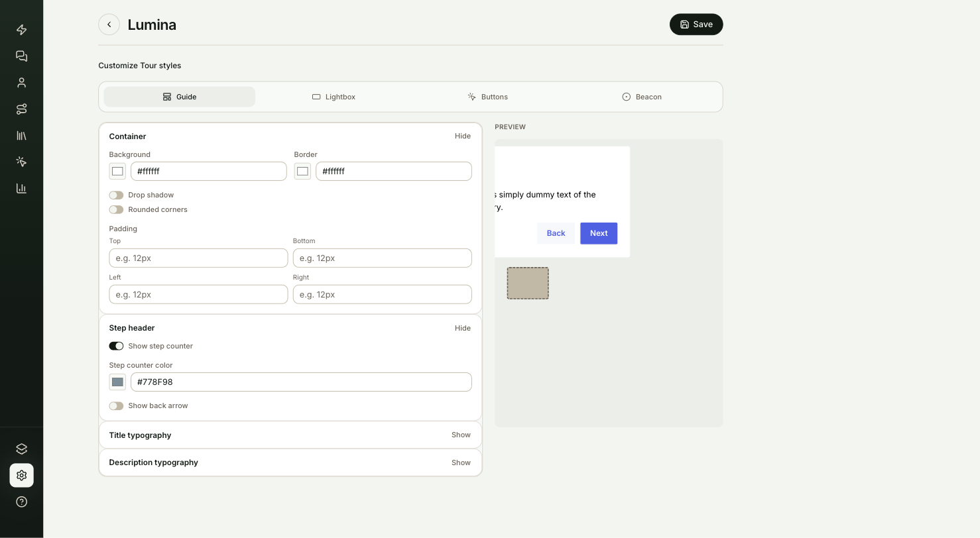Open the workflow connections sidebar icon
The height and width of the screenshot is (538, 980).
pyautogui.click(x=21, y=109)
